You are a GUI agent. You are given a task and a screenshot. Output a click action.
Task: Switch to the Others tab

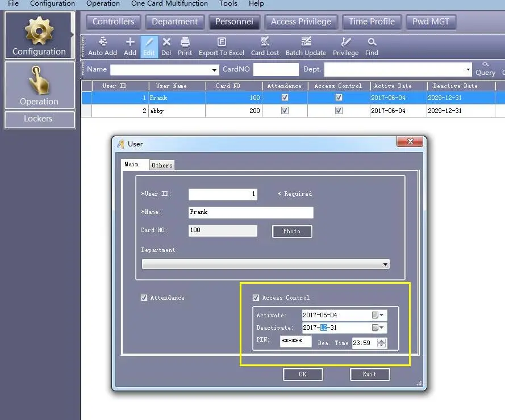point(162,165)
